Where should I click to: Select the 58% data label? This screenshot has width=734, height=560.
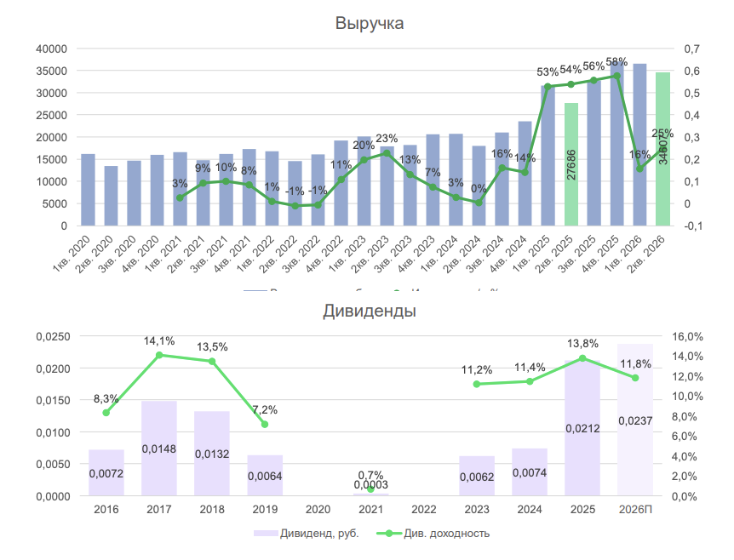point(616,62)
